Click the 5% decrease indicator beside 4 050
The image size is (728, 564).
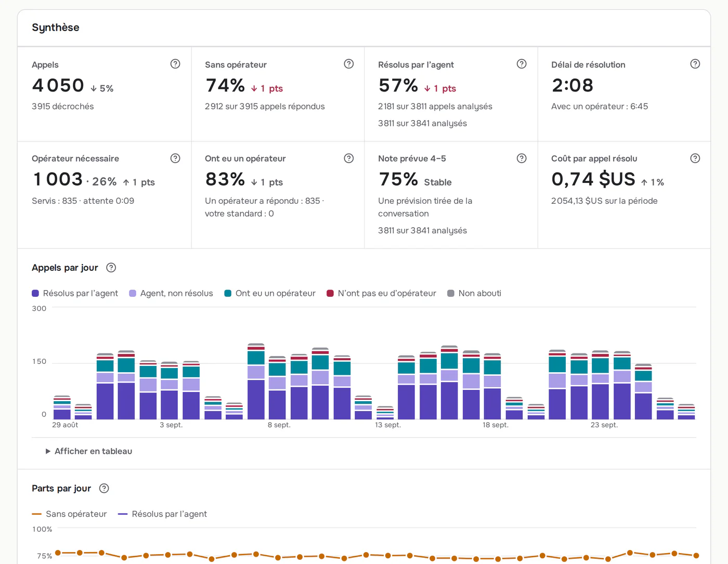tap(102, 88)
